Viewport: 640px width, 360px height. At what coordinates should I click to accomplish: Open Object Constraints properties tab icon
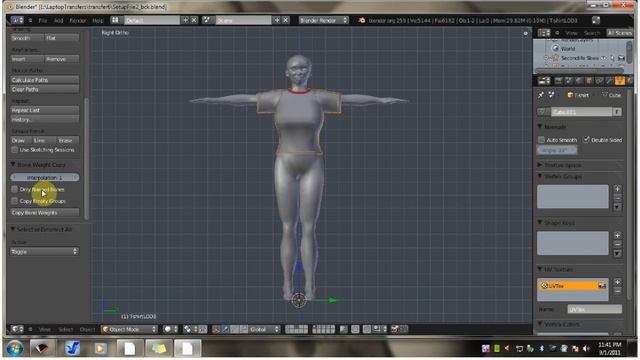click(x=599, y=81)
